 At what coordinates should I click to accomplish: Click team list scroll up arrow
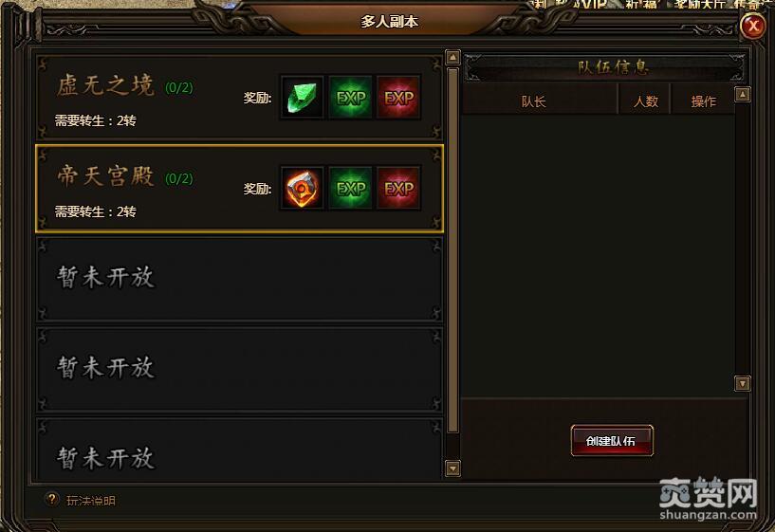point(743,94)
